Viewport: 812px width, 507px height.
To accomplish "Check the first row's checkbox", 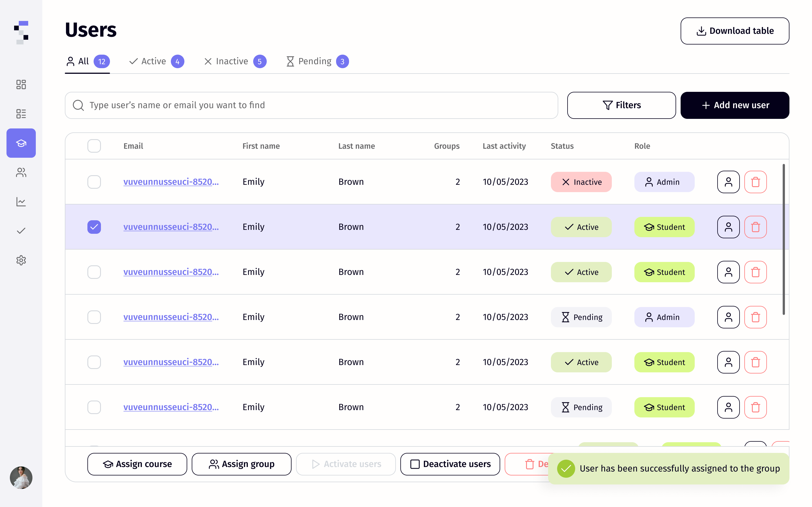I will coord(94,182).
